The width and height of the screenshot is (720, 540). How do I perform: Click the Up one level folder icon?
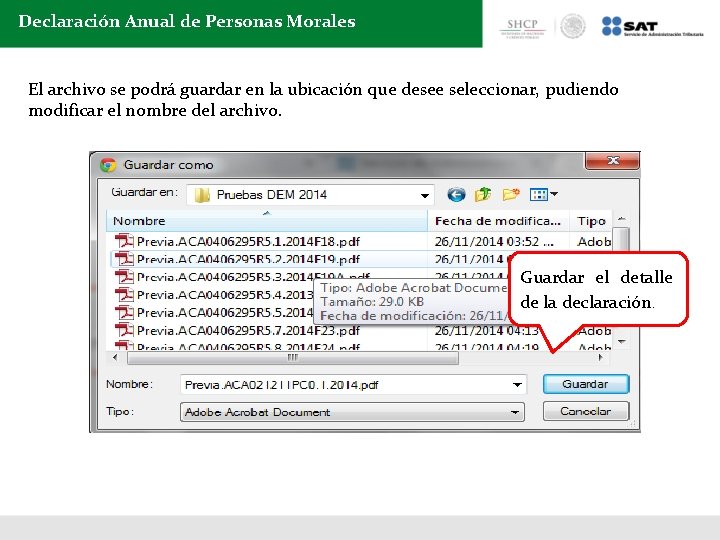coord(483,195)
